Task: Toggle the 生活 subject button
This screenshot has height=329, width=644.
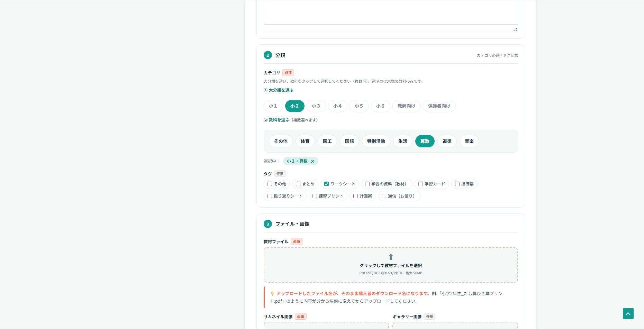Action: [x=402, y=141]
